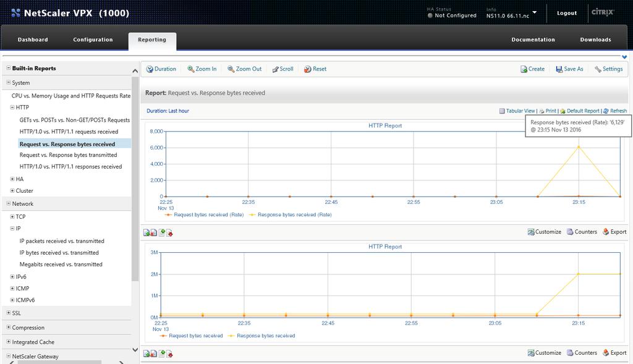
Task: Open HTTP/1.0 vs. HTTP/1.1 responses received
Action: [x=70, y=166]
